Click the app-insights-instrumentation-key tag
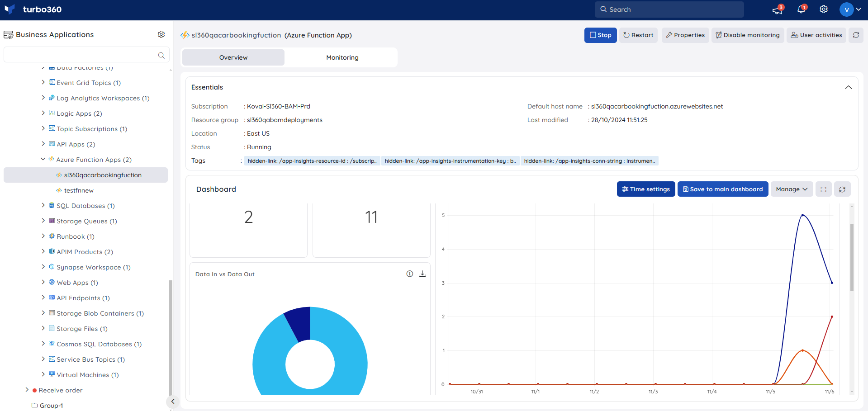The width and height of the screenshot is (868, 411). [x=450, y=161]
